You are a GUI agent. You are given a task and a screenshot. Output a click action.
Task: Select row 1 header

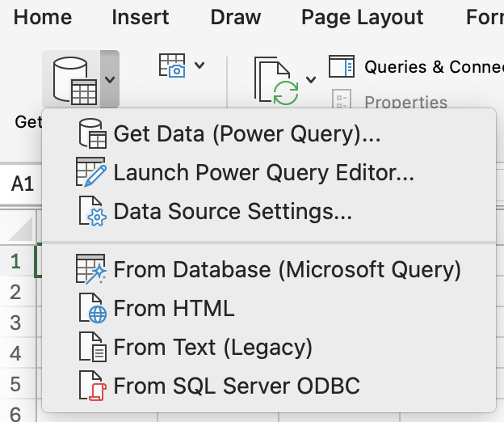[x=17, y=261]
